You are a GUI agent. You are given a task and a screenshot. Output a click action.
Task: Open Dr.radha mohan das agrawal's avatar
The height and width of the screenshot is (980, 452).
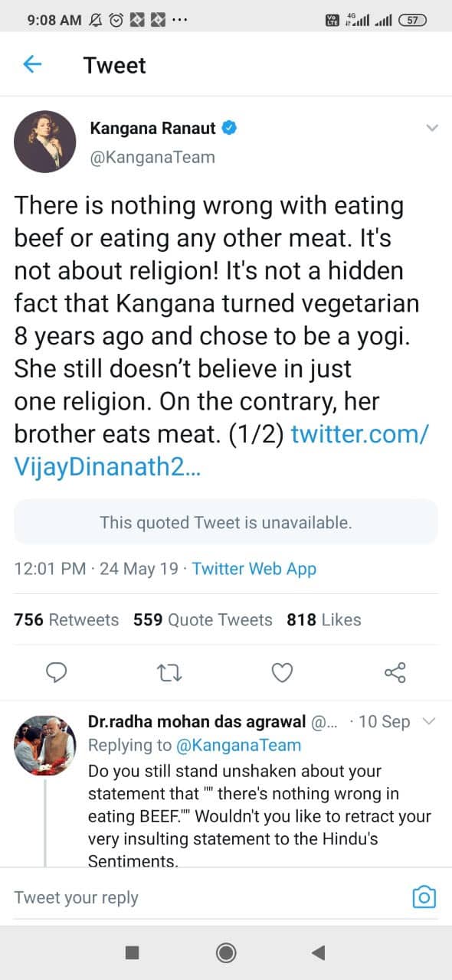click(44, 745)
